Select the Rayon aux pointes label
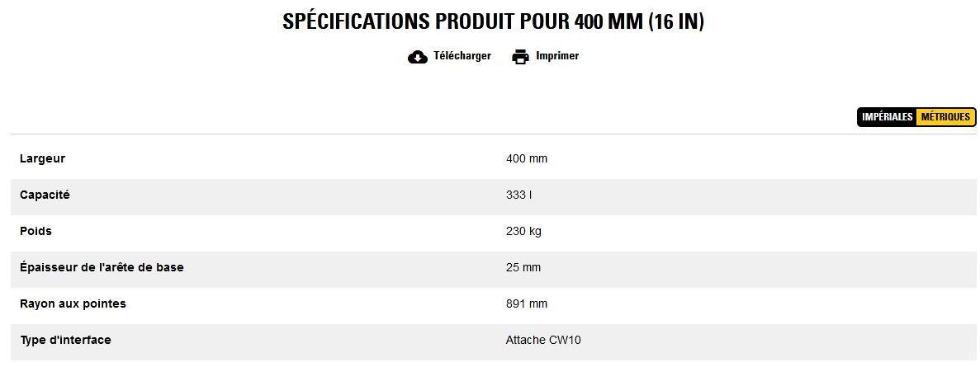Image resolution: width=980 pixels, height=367 pixels. pyautogui.click(x=73, y=303)
